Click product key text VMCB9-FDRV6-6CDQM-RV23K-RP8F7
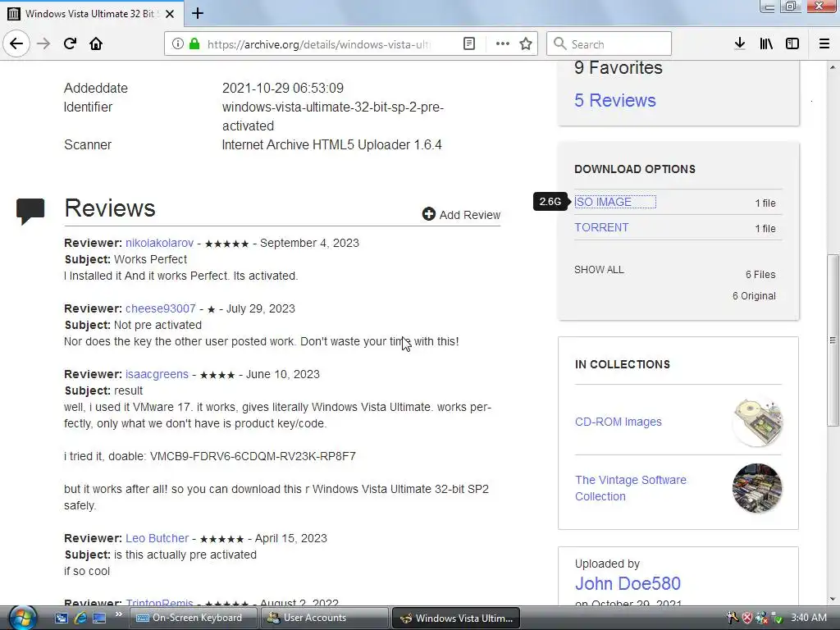This screenshot has height=630, width=840. pyautogui.click(x=253, y=456)
